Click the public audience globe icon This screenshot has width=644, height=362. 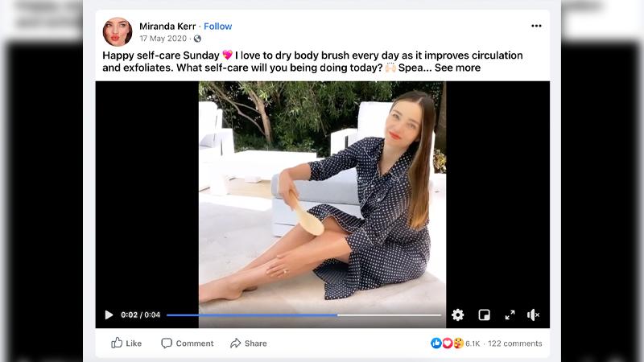click(197, 39)
